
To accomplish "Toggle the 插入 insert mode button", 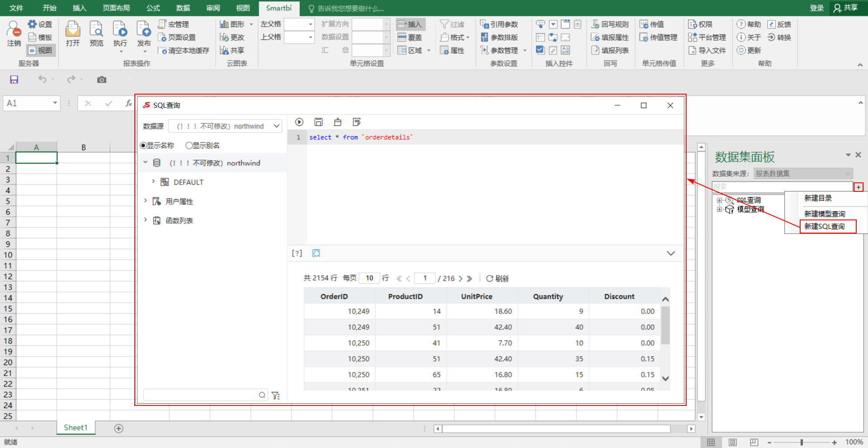I will [410, 24].
